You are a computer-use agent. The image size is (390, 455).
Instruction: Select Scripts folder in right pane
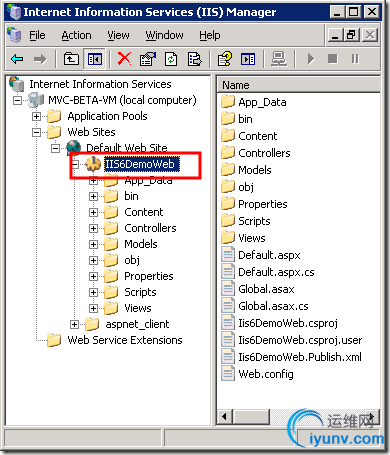[254, 221]
